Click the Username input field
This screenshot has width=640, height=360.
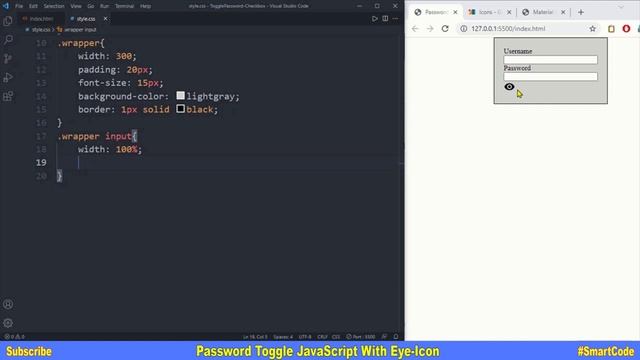coord(550,60)
